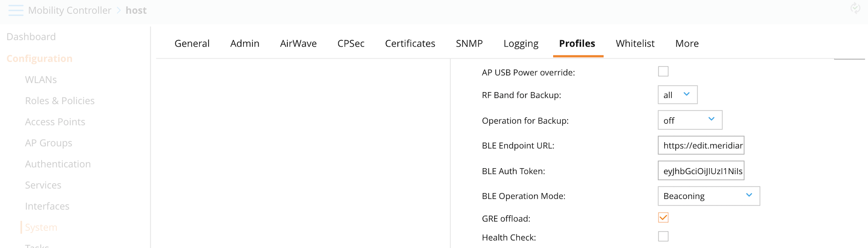Open the AirWave tab
The height and width of the screenshot is (248, 868).
(298, 43)
